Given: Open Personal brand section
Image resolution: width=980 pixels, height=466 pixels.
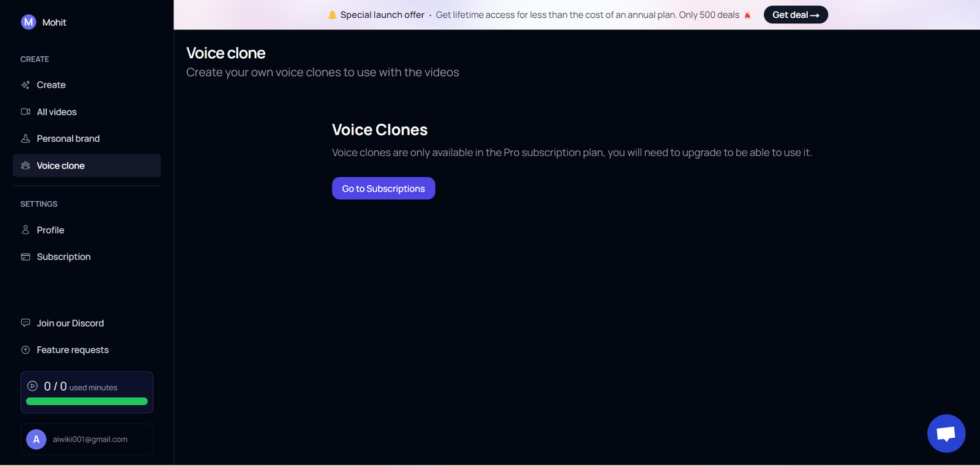Looking at the screenshot, I should pos(87,139).
